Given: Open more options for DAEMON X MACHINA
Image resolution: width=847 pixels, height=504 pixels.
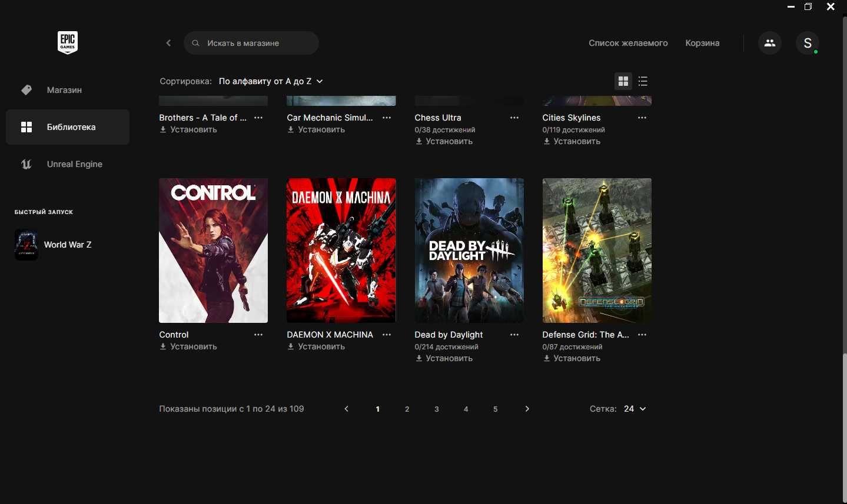Looking at the screenshot, I should [387, 335].
